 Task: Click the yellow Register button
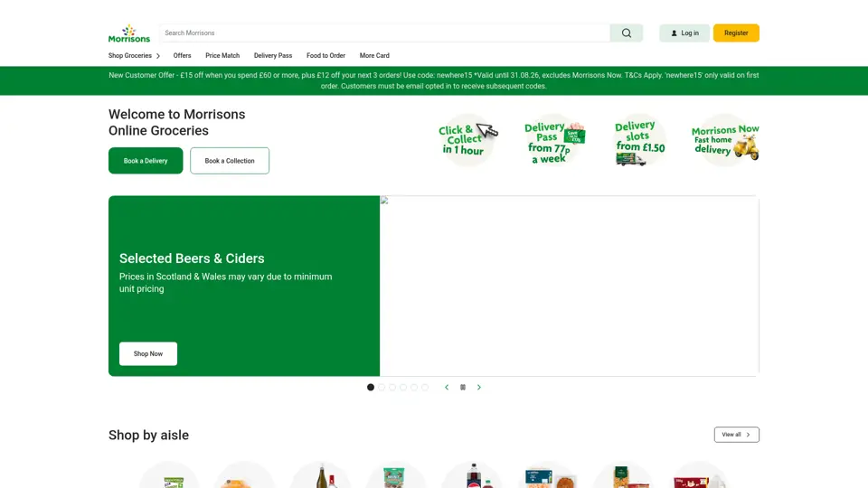[736, 33]
